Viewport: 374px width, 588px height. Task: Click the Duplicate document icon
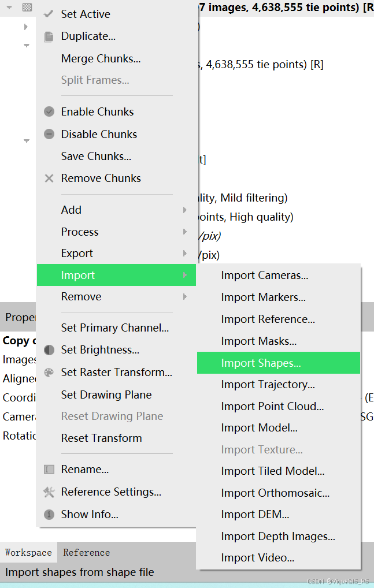tap(49, 36)
